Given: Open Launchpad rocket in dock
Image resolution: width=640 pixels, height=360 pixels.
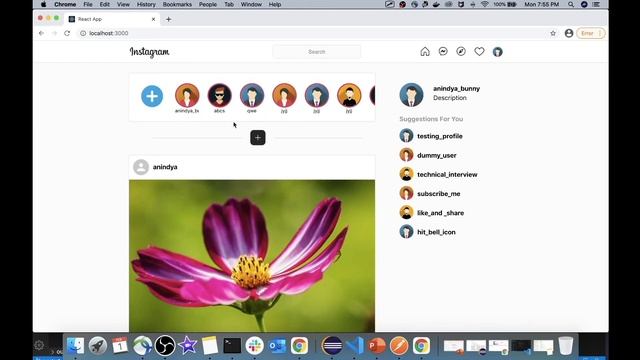Looking at the screenshot, I should [98, 346].
